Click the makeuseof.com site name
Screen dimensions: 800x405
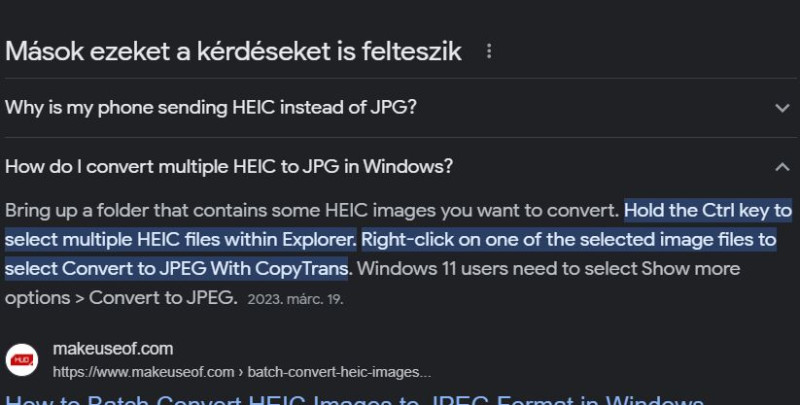point(113,349)
